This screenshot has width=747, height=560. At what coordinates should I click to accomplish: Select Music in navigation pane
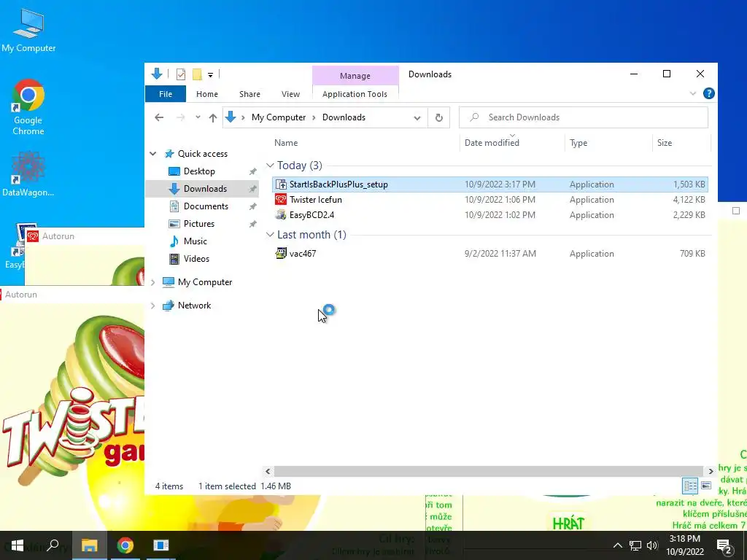[x=196, y=241]
